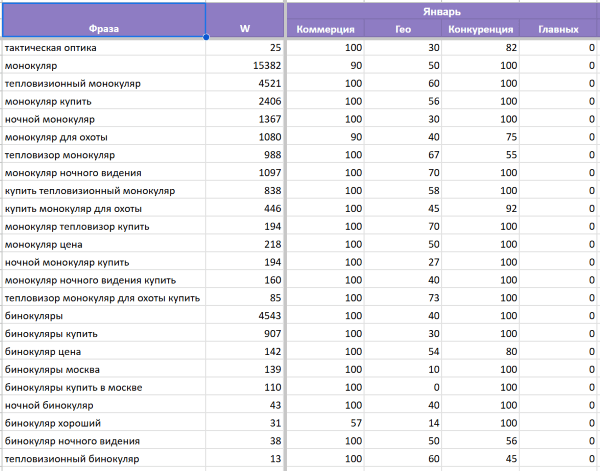Select the cell 'бинокуляр цена'
The image size is (600, 471).
(104, 352)
